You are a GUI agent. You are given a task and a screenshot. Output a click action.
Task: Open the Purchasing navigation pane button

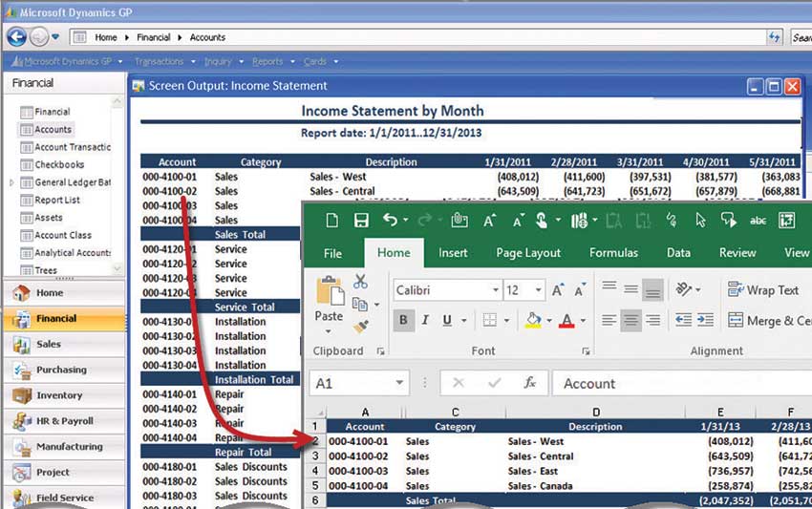[x=61, y=370]
